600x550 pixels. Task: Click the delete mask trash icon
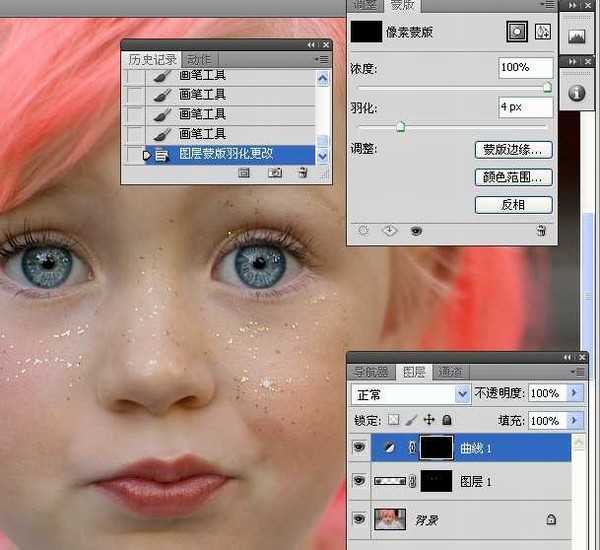click(x=541, y=230)
